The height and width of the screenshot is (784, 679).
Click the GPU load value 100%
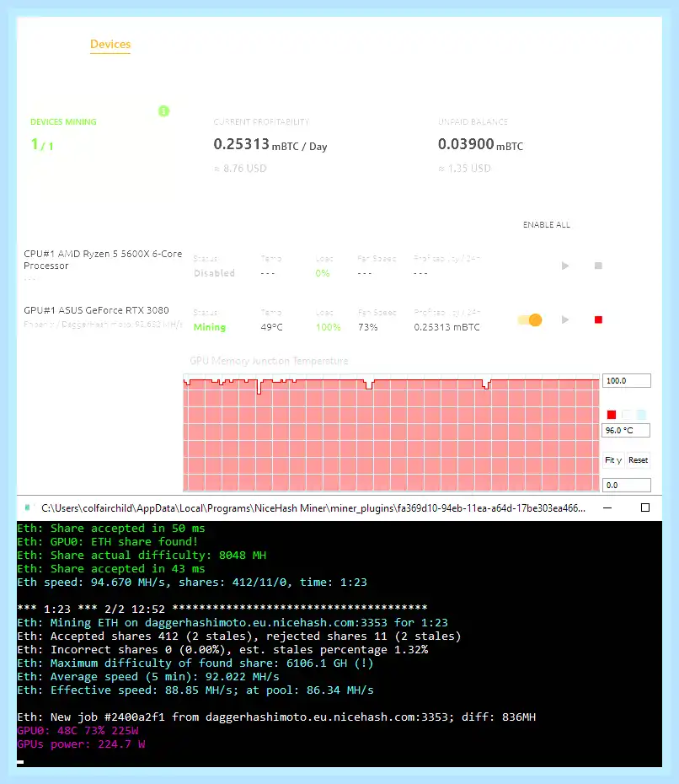click(329, 327)
